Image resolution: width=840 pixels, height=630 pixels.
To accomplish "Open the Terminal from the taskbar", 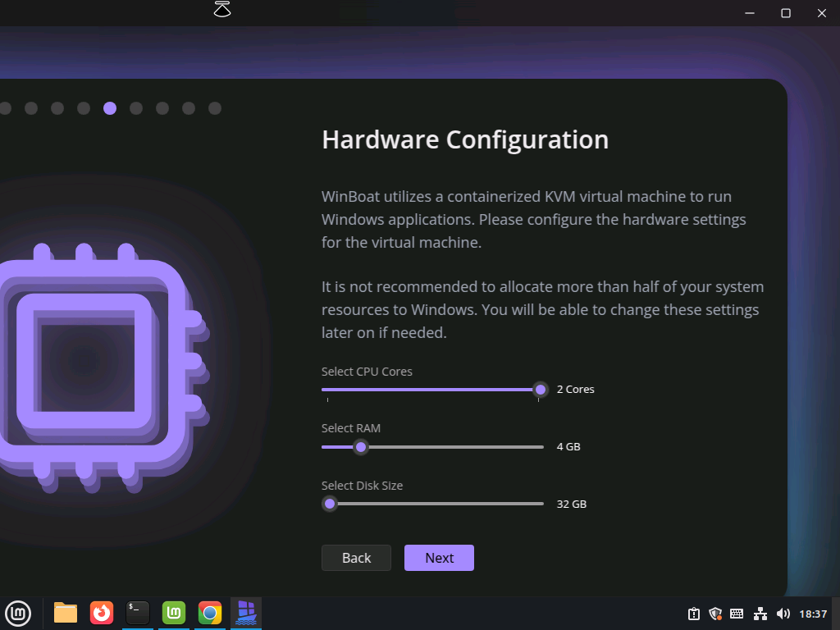I will [138, 613].
